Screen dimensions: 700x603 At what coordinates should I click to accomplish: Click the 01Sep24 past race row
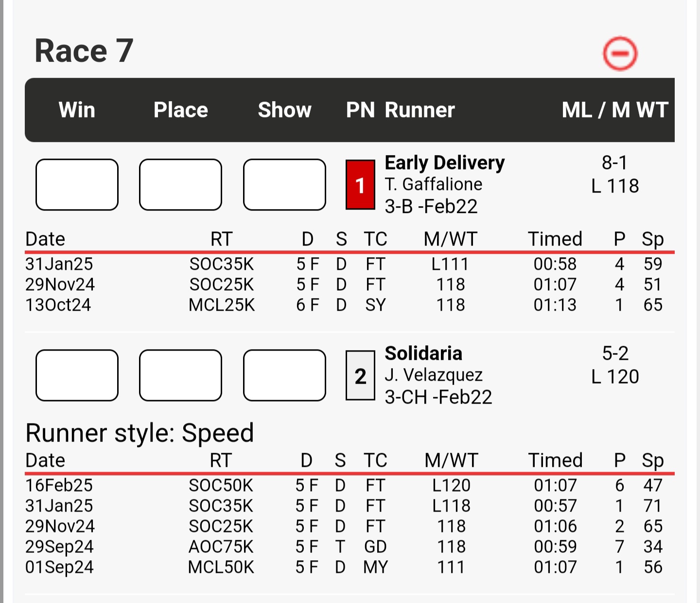coord(350,567)
